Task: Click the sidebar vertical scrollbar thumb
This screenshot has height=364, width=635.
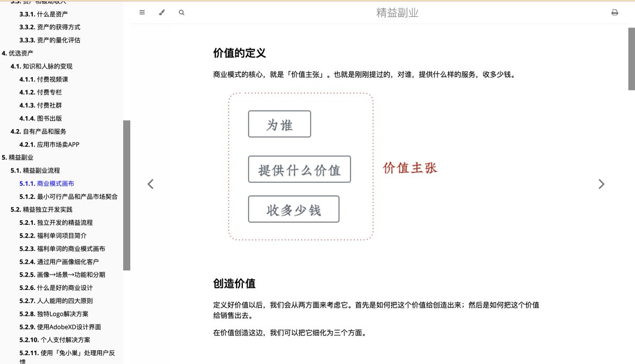Action: pos(126,195)
